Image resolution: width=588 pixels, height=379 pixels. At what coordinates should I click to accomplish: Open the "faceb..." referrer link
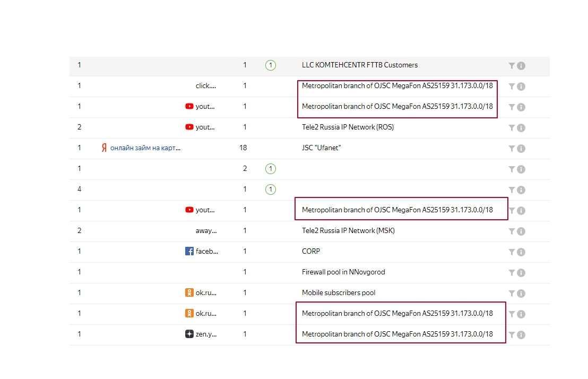[x=207, y=252]
